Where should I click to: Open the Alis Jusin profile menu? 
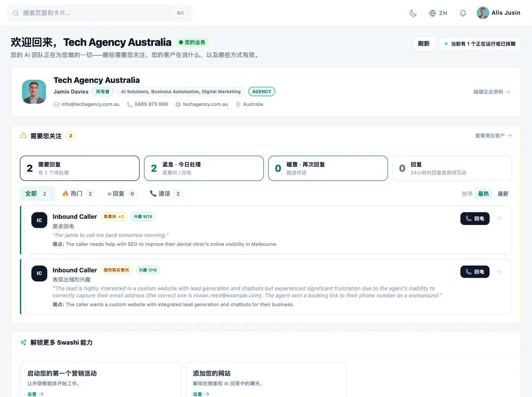click(x=499, y=13)
